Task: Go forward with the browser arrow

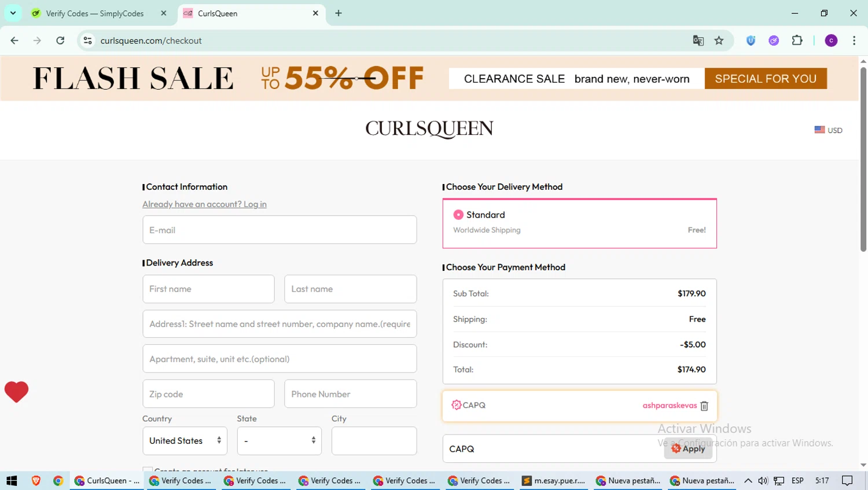Action: [37, 40]
